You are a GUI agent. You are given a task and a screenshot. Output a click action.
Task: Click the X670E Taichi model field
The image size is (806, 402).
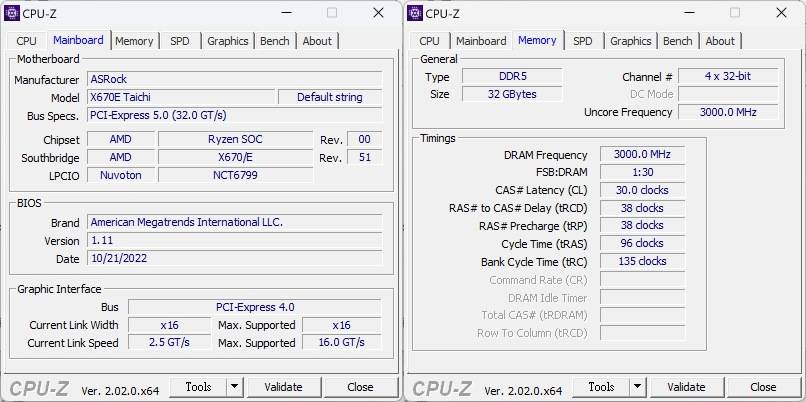click(x=181, y=97)
